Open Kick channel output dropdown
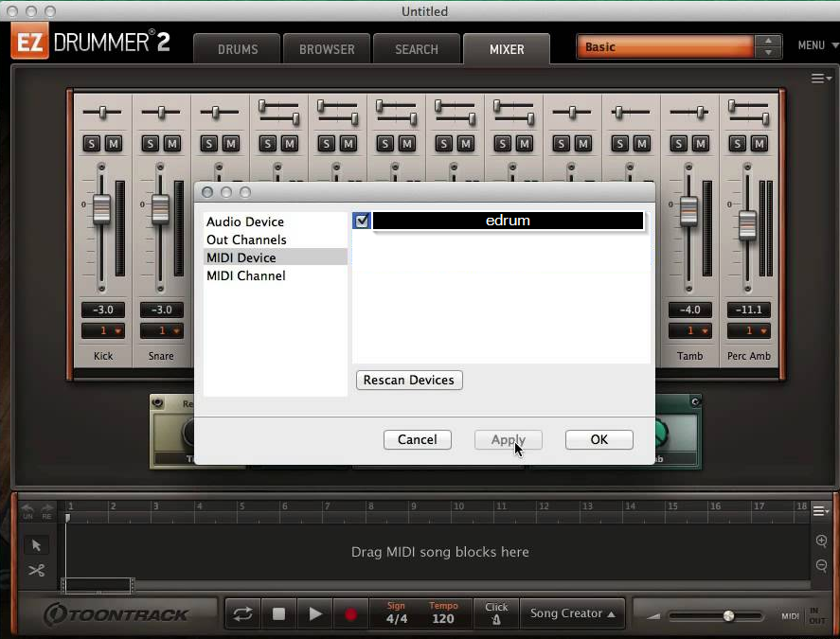 click(x=103, y=330)
